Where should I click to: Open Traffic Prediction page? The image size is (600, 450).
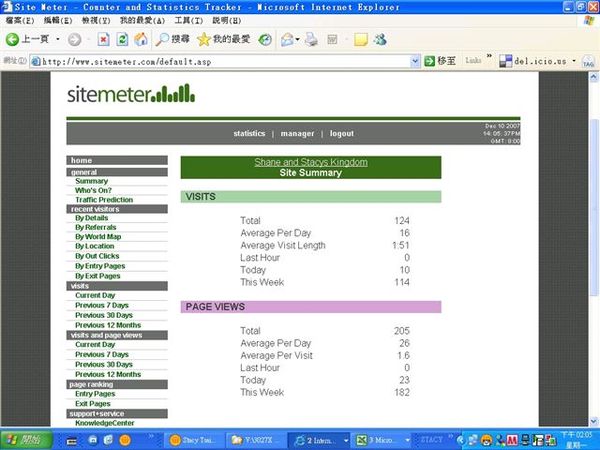104,200
